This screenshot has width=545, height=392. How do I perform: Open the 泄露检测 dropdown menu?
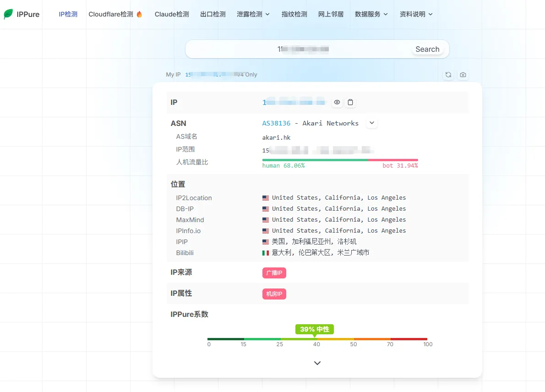pyautogui.click(x=253, y=14)
